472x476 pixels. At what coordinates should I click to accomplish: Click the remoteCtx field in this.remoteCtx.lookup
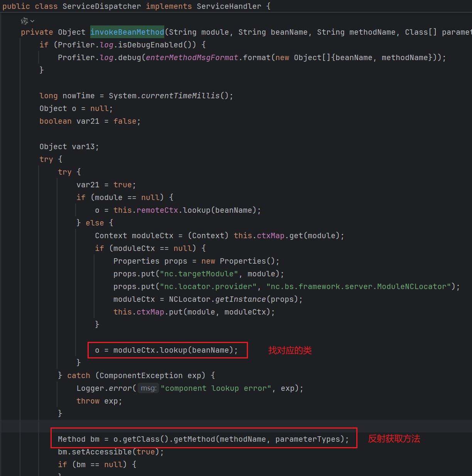pyautogui.click(x=157, y=210)
